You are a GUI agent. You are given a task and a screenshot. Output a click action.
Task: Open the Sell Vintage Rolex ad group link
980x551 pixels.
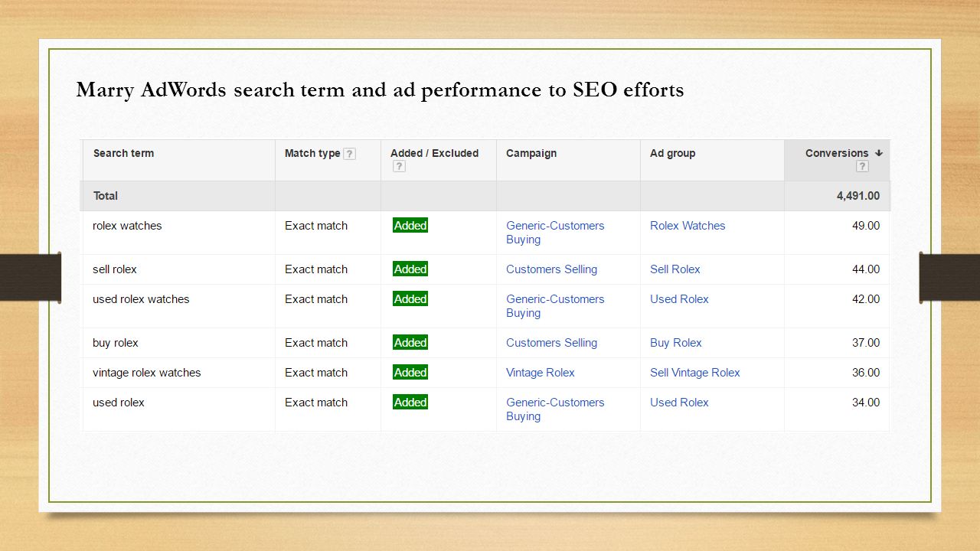pos(694,373)
